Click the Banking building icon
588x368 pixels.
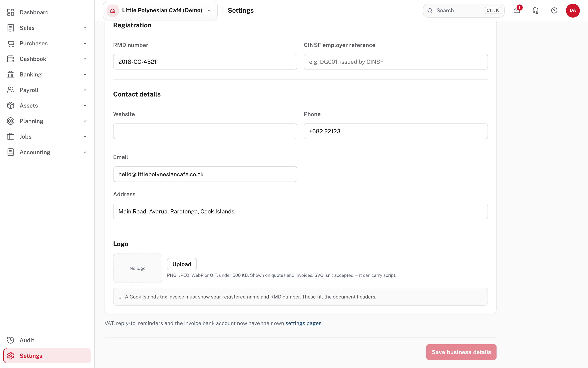click(x=10, y=74)
